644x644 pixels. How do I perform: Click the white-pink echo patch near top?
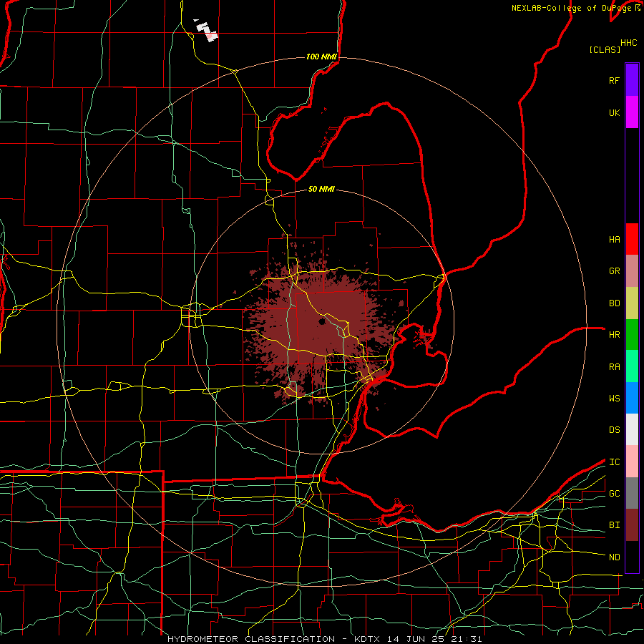(x=207, y=30)
